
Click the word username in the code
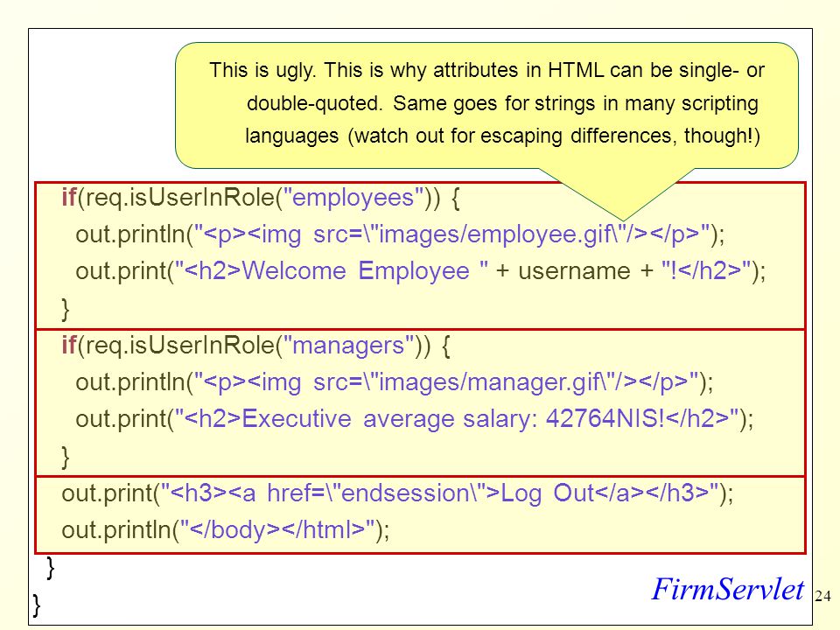coord(574,271)
